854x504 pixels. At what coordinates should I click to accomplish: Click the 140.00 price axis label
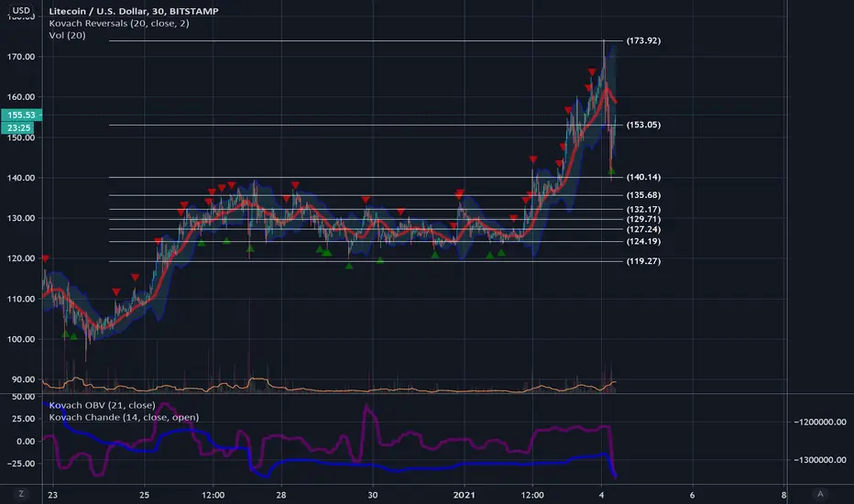point(21,178)
